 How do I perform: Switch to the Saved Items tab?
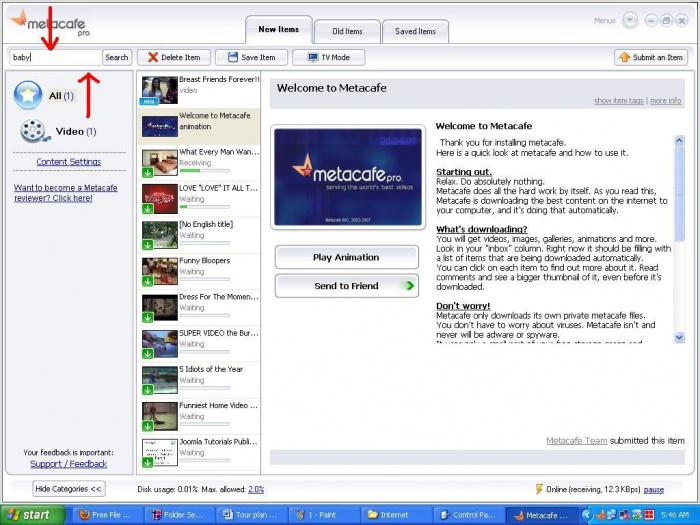coord(416,31)
